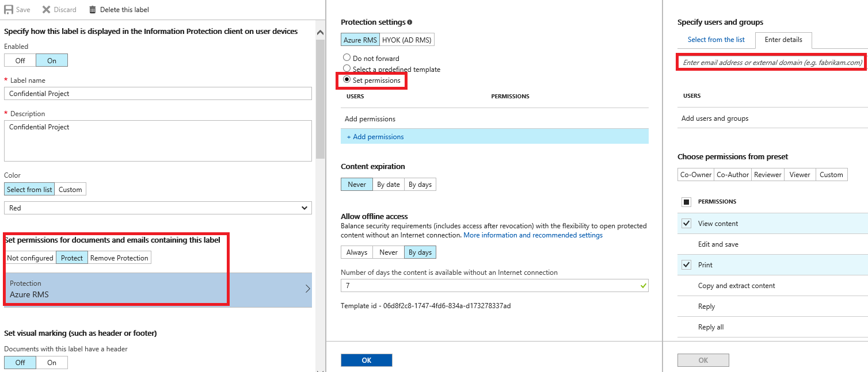Choose the Co-Owner permission preset
This screenshot has width=868, height=372.
[695, 175]
